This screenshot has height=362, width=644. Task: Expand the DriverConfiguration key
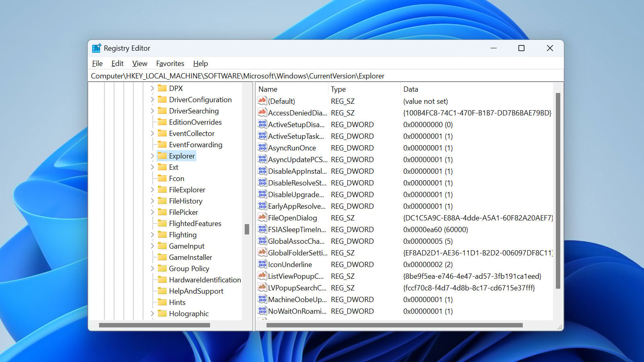[152, 99]
